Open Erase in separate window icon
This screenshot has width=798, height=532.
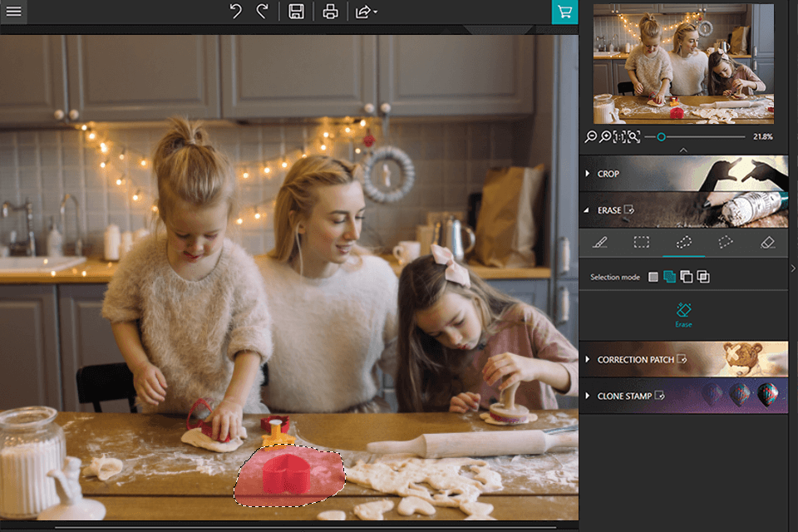click(629, 209)
